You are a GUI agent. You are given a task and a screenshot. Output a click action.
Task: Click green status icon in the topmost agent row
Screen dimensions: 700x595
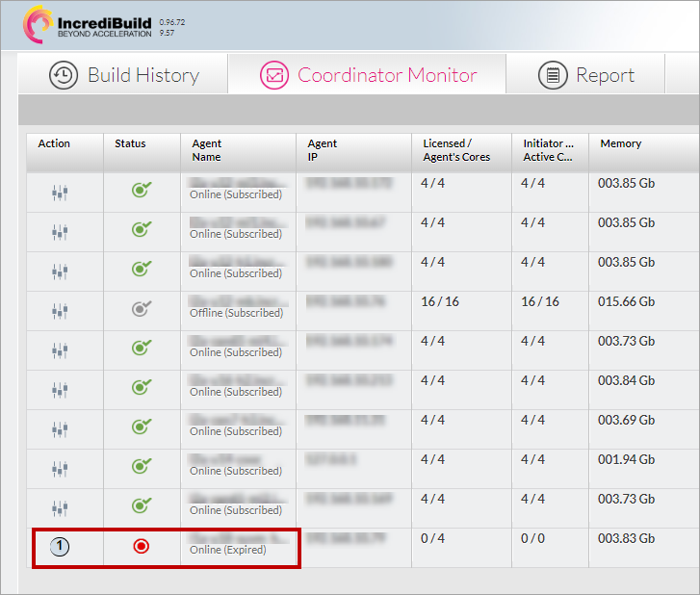(x=142, y=190)
